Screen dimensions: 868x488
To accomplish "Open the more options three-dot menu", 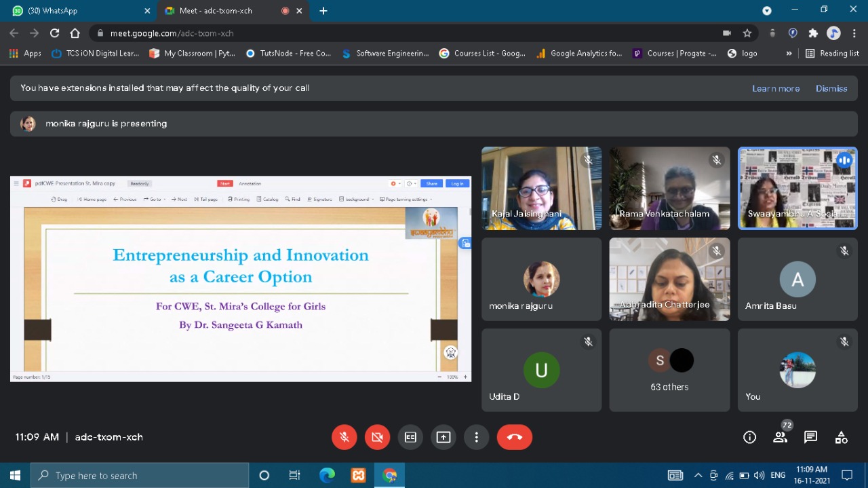I will [477, 437].
